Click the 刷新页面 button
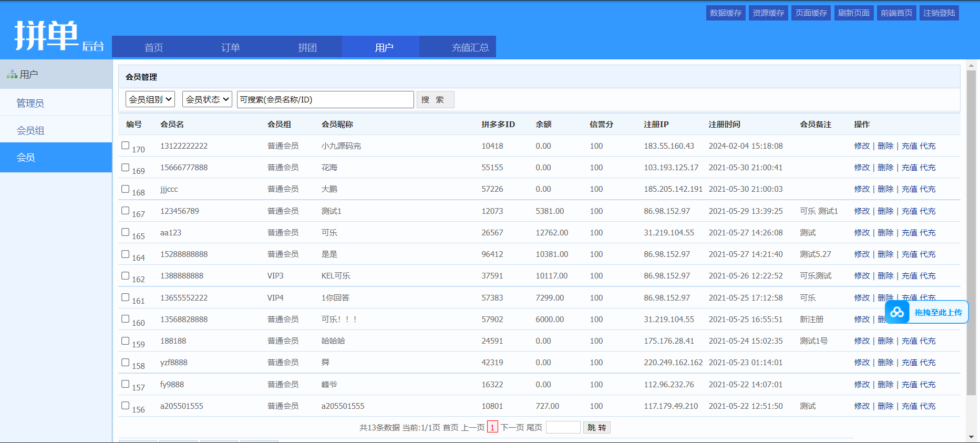 click(x=854, y=13)
